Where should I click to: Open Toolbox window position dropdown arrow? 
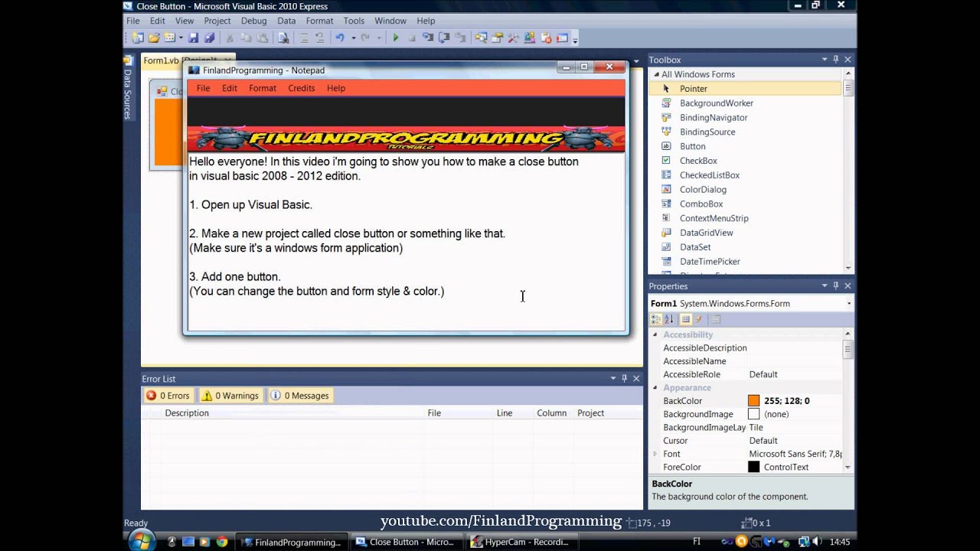825,60
